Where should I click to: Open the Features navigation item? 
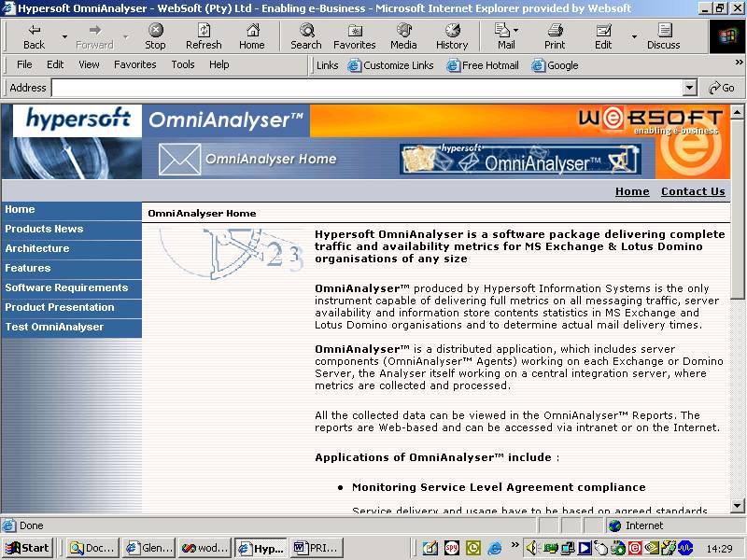(x=72, y=268)
